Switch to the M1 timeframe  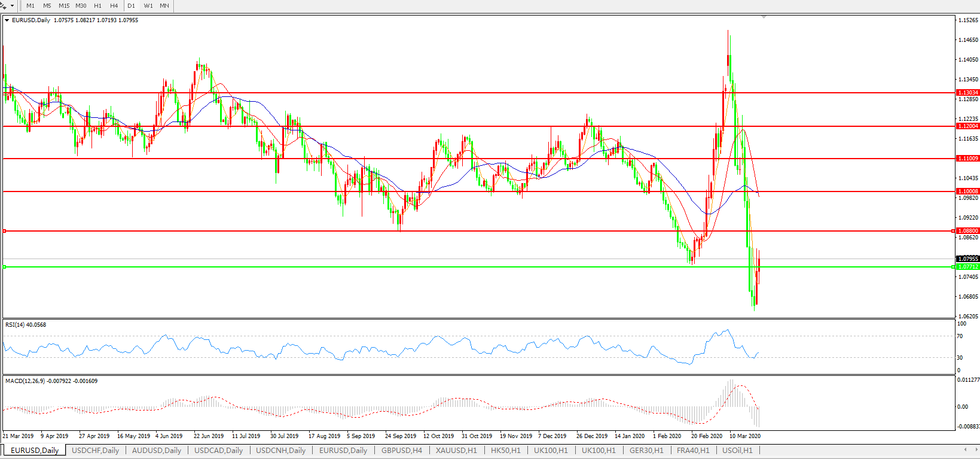pyautogui.click(x=30, y=6)
